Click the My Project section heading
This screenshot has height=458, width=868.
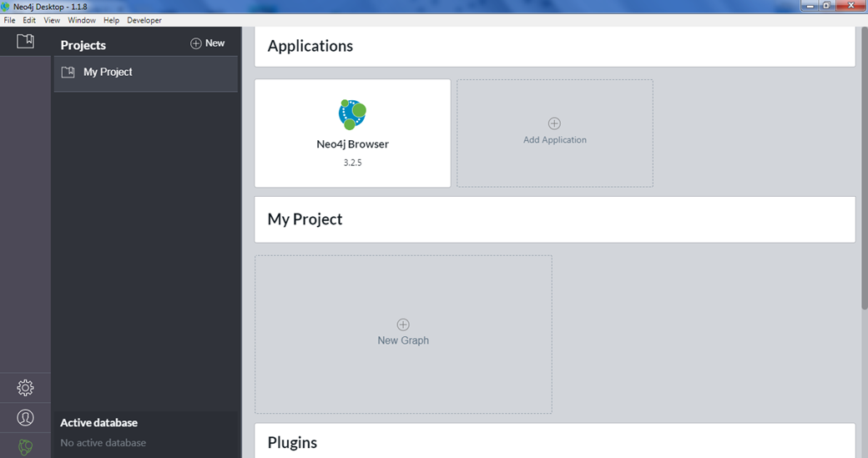[x=305, y=219]
